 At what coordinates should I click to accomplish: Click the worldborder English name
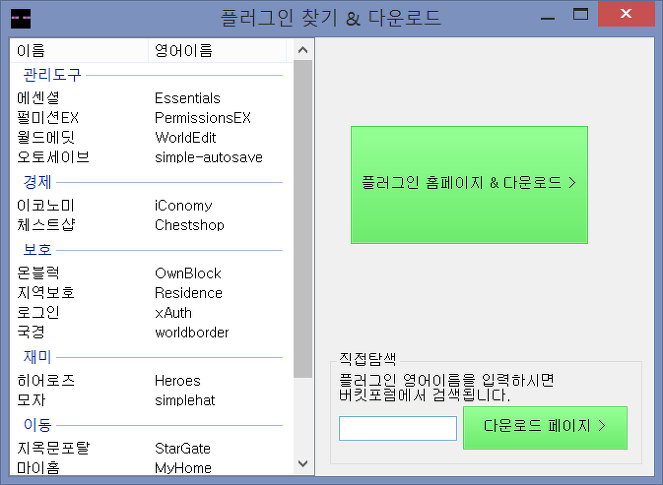point(192,332)
